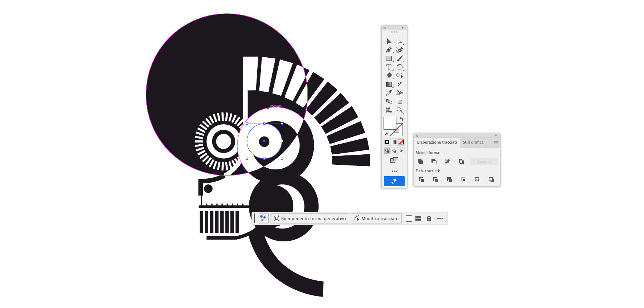Enable Draw Inside mode

pyautogui.click(x=401, y=151)
